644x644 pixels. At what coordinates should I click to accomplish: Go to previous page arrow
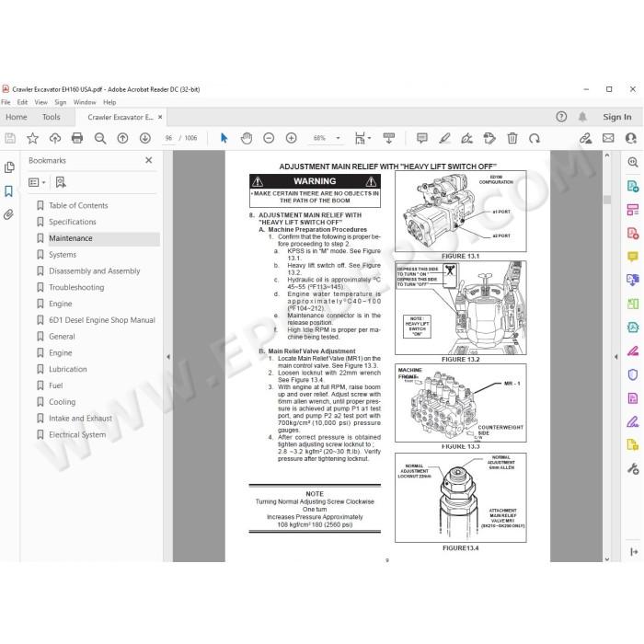(122, 138)
